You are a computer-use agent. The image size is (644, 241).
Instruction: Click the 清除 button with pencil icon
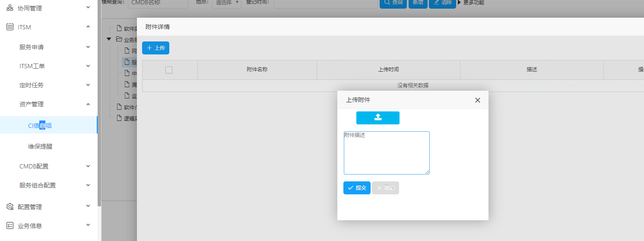tap(442, 3)
